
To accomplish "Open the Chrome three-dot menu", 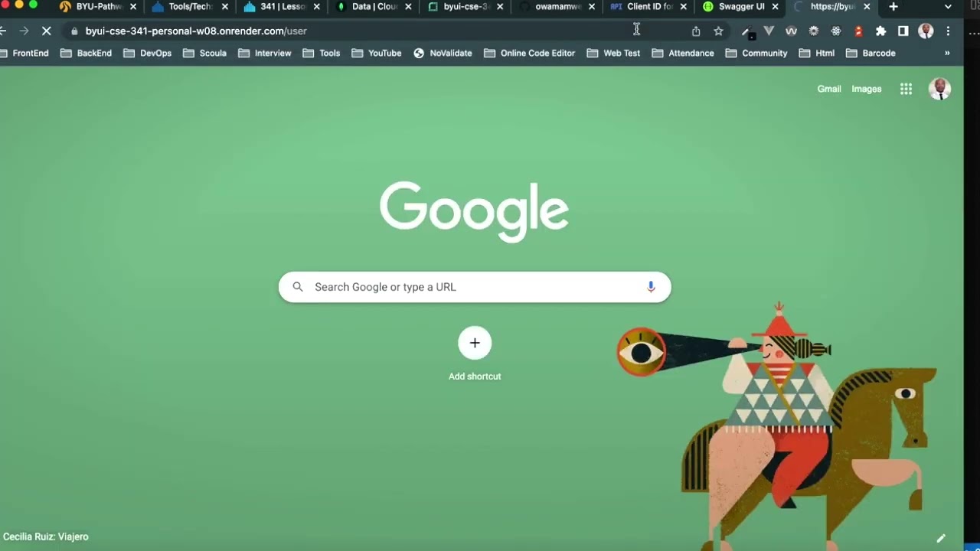I will point(948,31).
